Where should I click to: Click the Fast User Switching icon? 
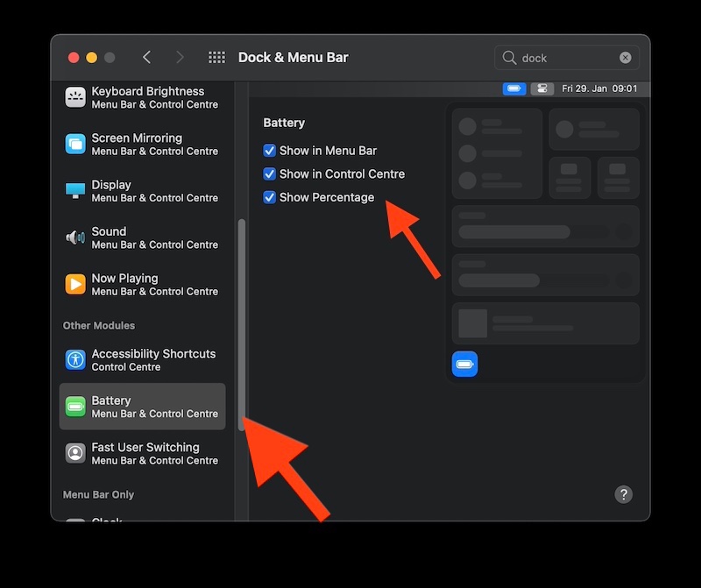(75, 453)
